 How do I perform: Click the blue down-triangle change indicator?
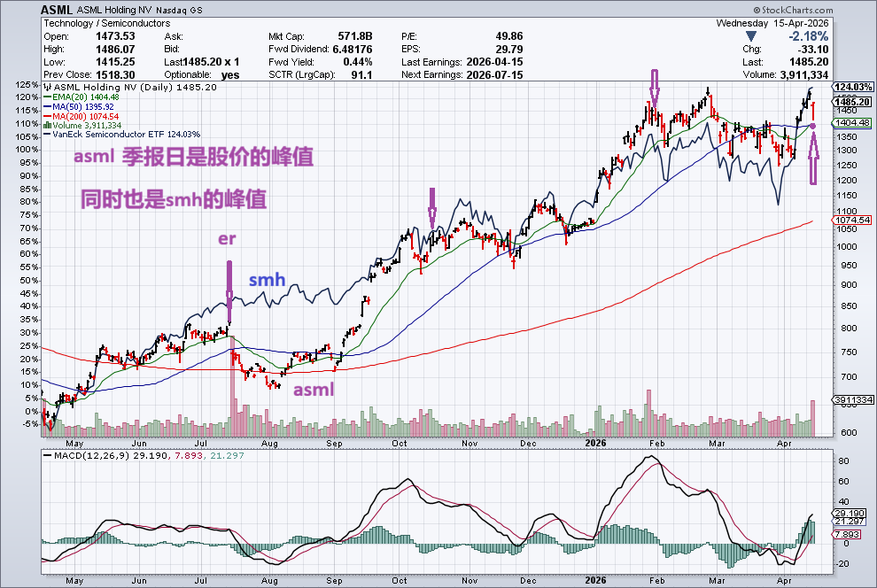751,36
